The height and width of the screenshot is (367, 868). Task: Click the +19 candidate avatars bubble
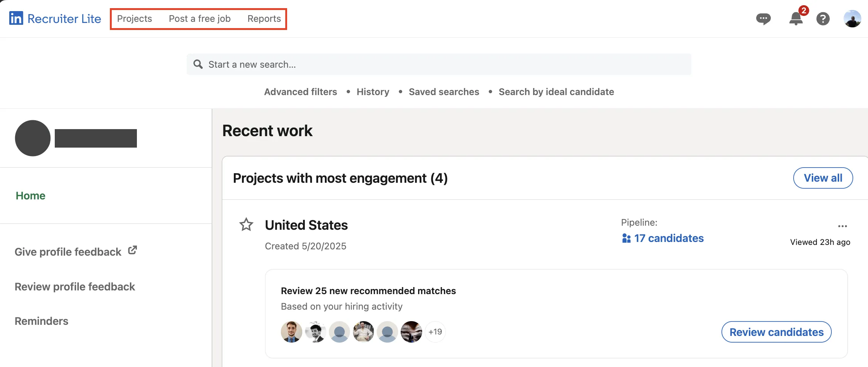coord(435,332)
